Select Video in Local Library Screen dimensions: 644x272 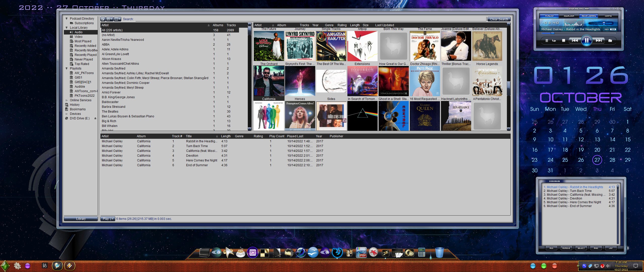(78, 37)
